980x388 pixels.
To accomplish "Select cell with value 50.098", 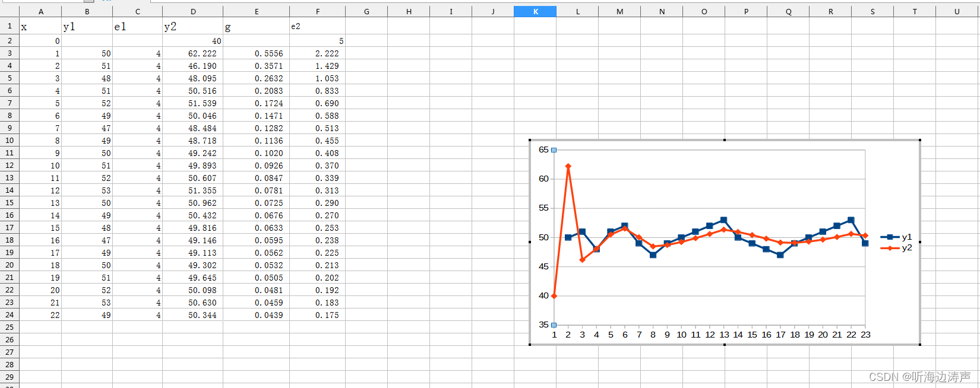I will click(x=193, y=290).
